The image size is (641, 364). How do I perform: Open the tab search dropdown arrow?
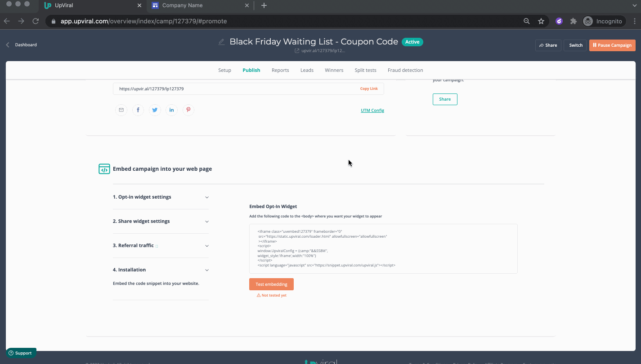[635, 5]
